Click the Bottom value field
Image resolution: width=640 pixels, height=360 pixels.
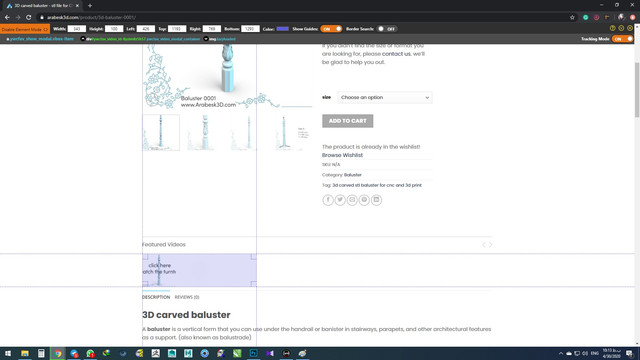coord(250,29)
